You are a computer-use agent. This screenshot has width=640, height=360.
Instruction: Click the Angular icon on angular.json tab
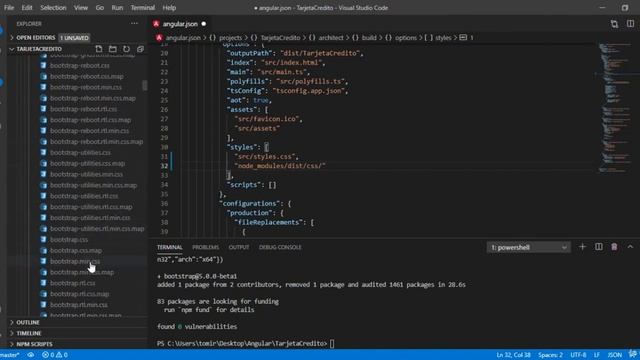point(156,24)
